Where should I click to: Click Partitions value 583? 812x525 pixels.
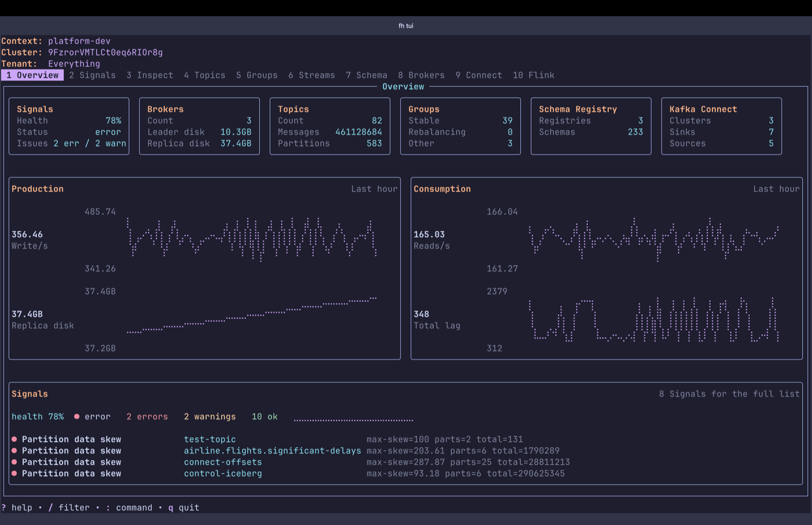(x=375, y=143)
